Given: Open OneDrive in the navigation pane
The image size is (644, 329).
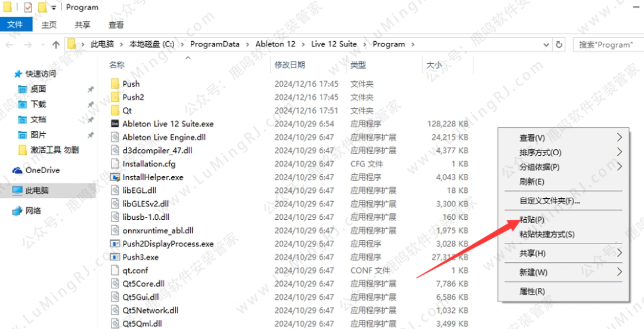Looking at the screenshot, I should (x=42, y=170).
